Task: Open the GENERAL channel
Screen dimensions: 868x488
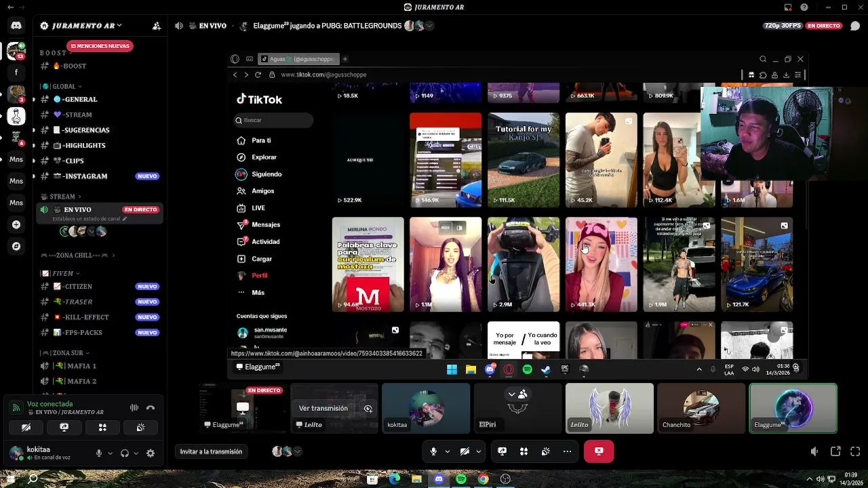Action: click(x=100, y=100)
